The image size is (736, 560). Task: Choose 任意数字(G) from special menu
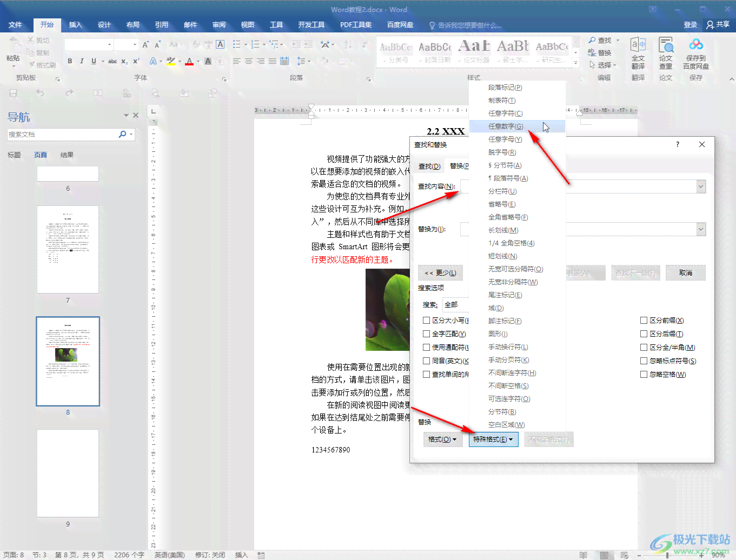click(517, 126)
